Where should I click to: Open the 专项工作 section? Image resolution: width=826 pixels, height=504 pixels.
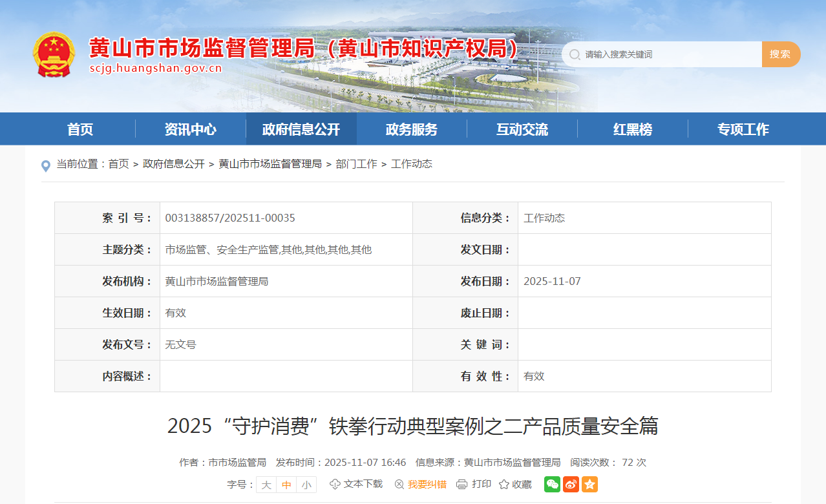tap(742, 129)
